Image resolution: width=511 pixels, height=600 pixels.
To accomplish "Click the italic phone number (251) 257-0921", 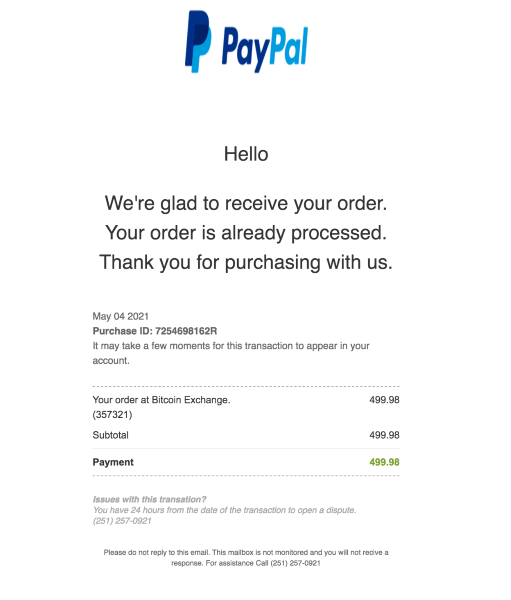I will [122, 521].
